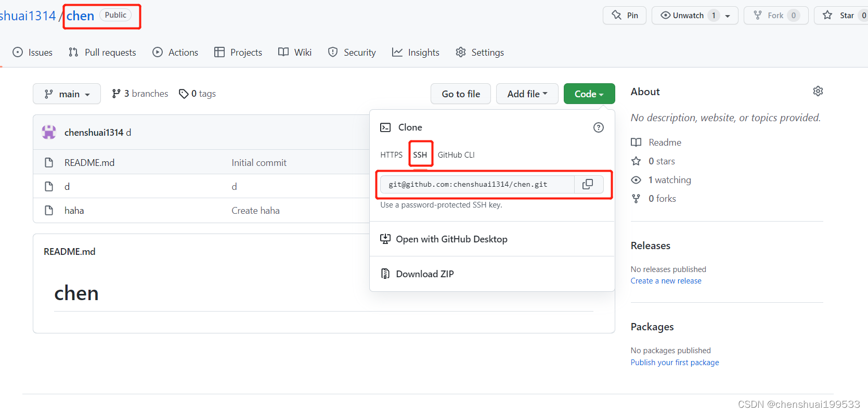868x413 pixels.
Task: Open the file named d
Action: pyautogui.click(x=67, y=187)
